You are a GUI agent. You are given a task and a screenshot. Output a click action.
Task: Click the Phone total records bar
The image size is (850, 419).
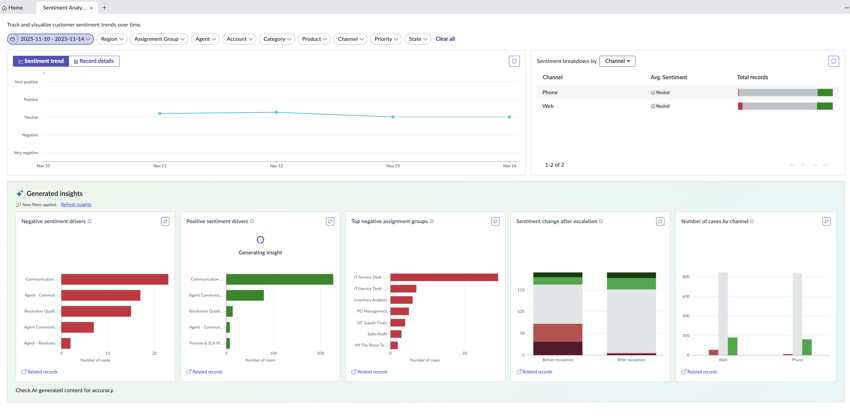(x=785, y=93)
